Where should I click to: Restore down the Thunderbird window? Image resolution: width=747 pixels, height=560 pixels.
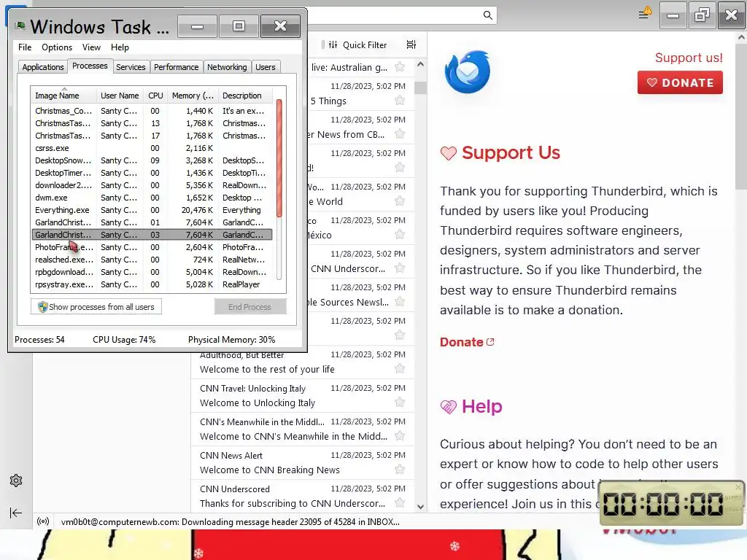[703, 15]
